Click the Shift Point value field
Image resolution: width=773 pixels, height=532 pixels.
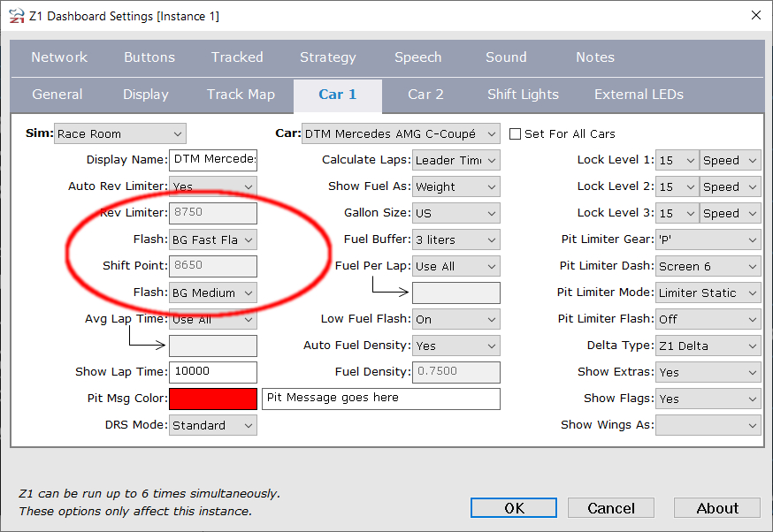(213, 267)
